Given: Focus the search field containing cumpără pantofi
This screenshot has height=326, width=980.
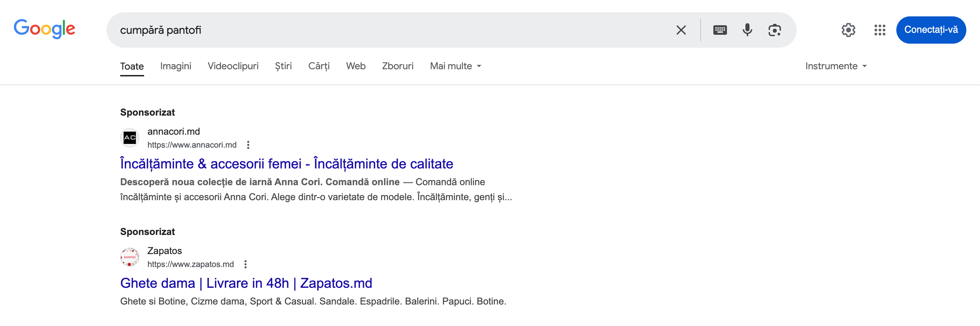Looking at the screenshot, I should point(392,30).
